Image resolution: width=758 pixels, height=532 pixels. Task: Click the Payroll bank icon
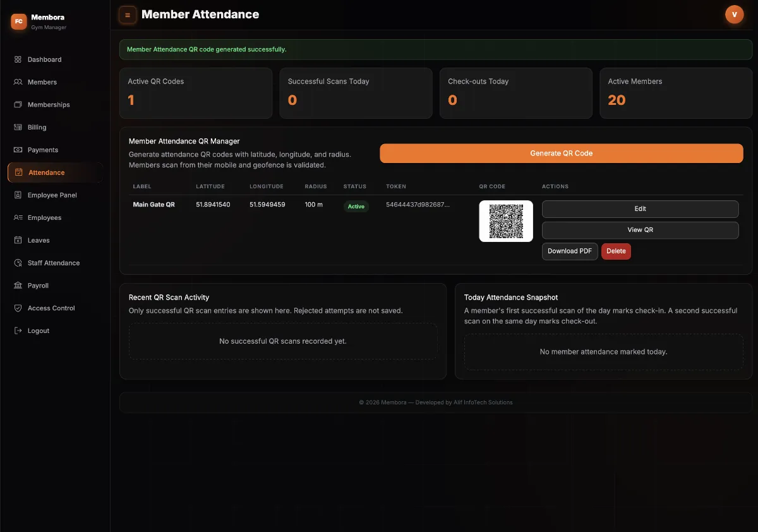click(x=18, y=286)
